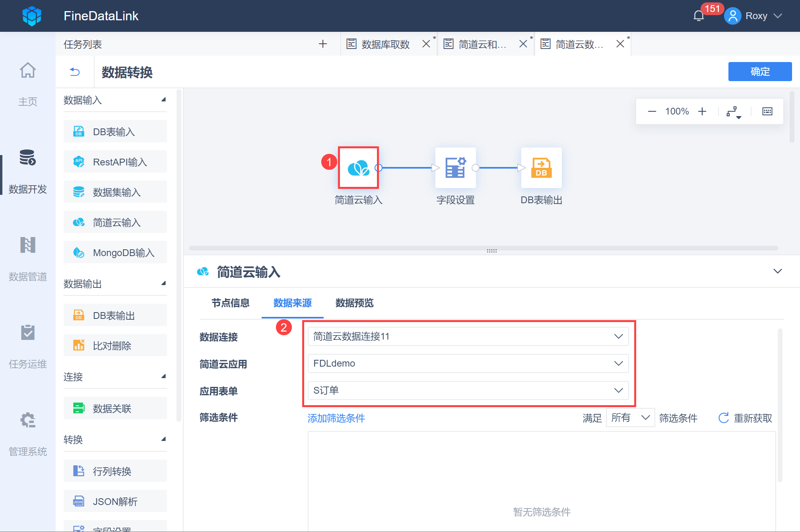
Task: Close the 数据库取数 tab
Action: point(426,44)
